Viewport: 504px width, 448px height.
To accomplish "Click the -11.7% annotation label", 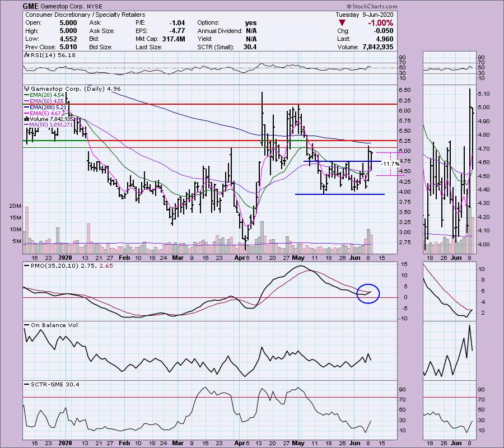I will coord(390,164).
